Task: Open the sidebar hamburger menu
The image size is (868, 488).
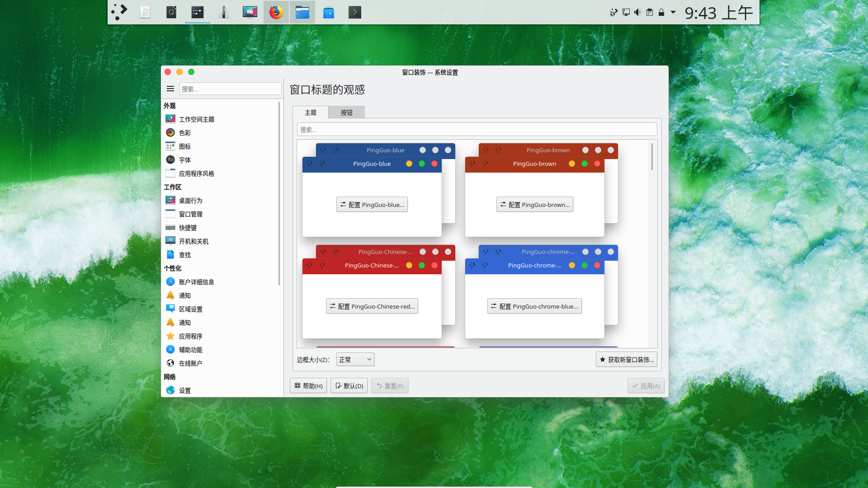Action: click(x=170, y=89)
